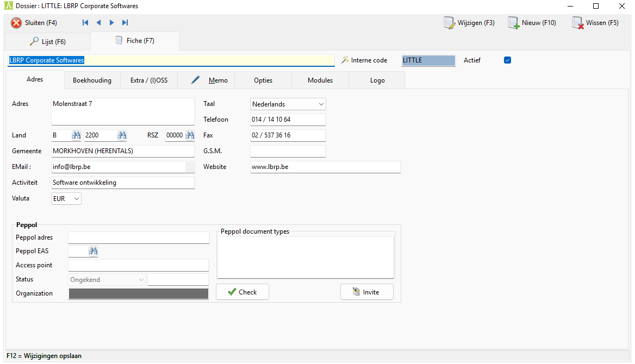This screenshot has height=364, width=635.
Task: Open Peppol EAS lookup binoculars
Action: (93, 251)
